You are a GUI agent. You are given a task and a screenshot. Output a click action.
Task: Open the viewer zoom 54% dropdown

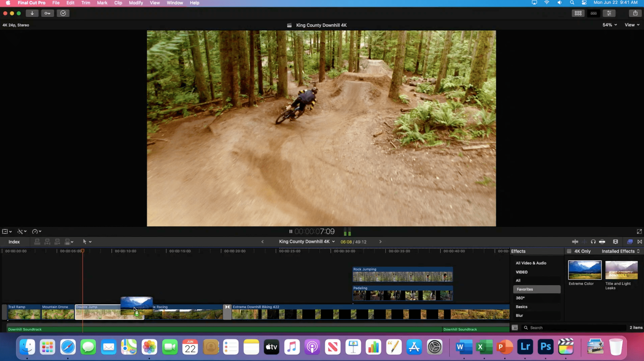click(610, 25)
